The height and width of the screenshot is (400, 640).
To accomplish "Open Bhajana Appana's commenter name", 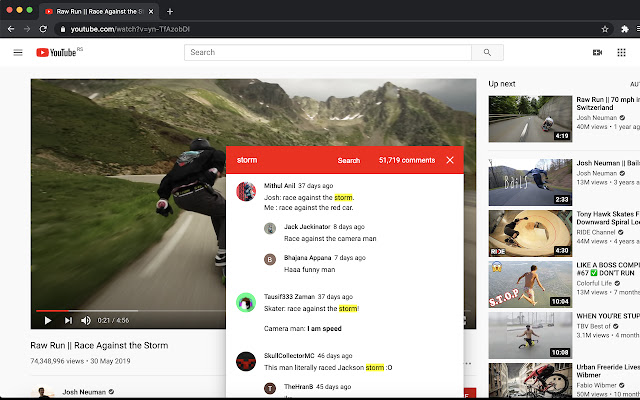I will tap(307, 258).
